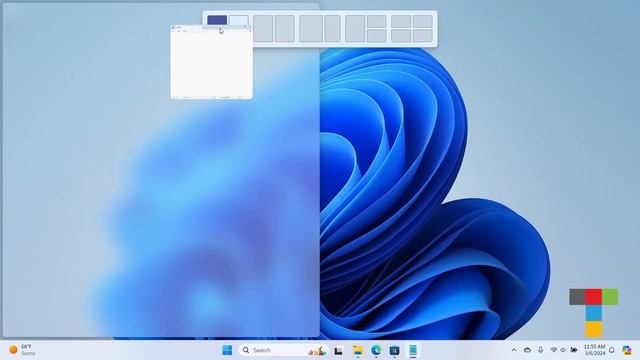Open the OneDrive cloud tray icon
The image size is (640, 360).
(527, 350)
